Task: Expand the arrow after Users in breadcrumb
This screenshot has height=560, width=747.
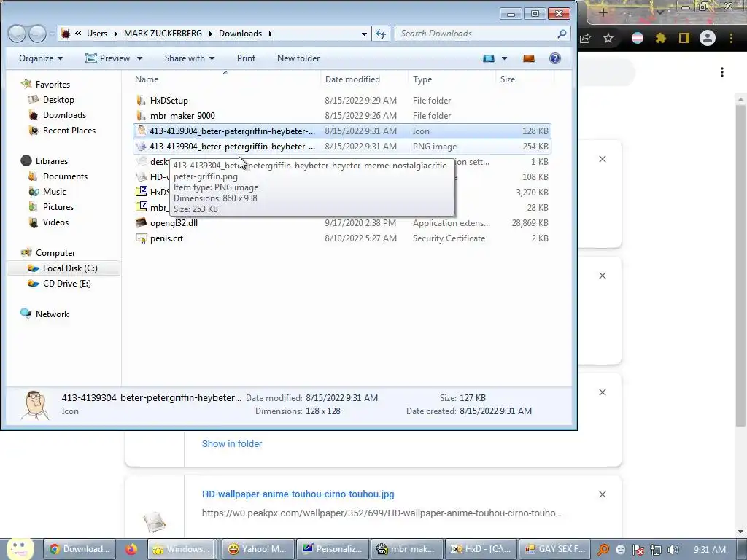Action: click(115, 34)
